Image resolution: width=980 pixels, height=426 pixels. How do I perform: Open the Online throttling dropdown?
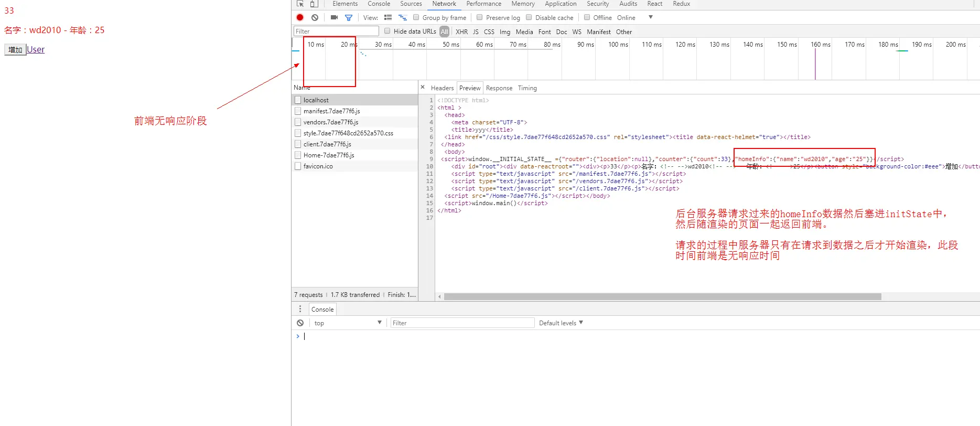pyautogui.click(x=635, y=17)
